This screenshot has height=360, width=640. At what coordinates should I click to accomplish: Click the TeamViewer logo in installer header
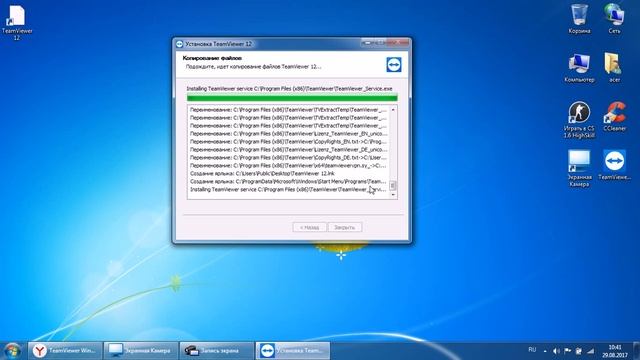(x=394, y=64)
